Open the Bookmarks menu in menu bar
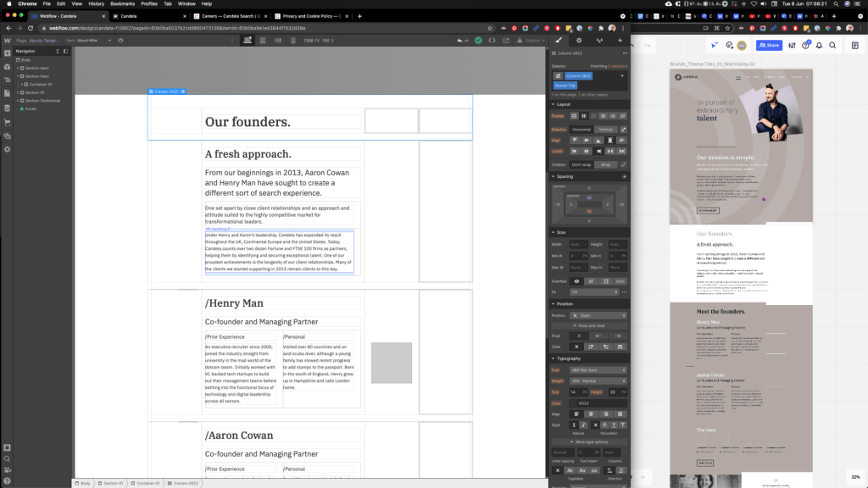The width and height of the screenshot is (868, 488). [122, 3]
